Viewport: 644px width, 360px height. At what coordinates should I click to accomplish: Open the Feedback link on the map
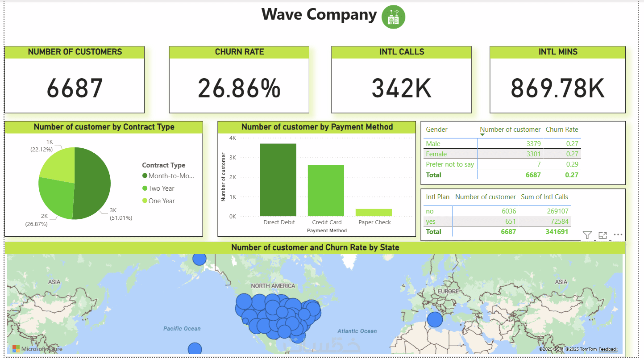click(608, 349)
